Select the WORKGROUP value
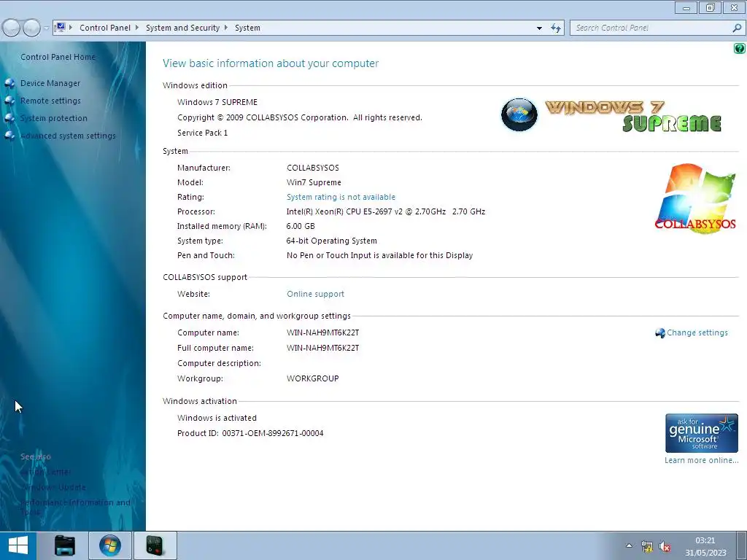747x560 pixels. [x=312, y=378]
